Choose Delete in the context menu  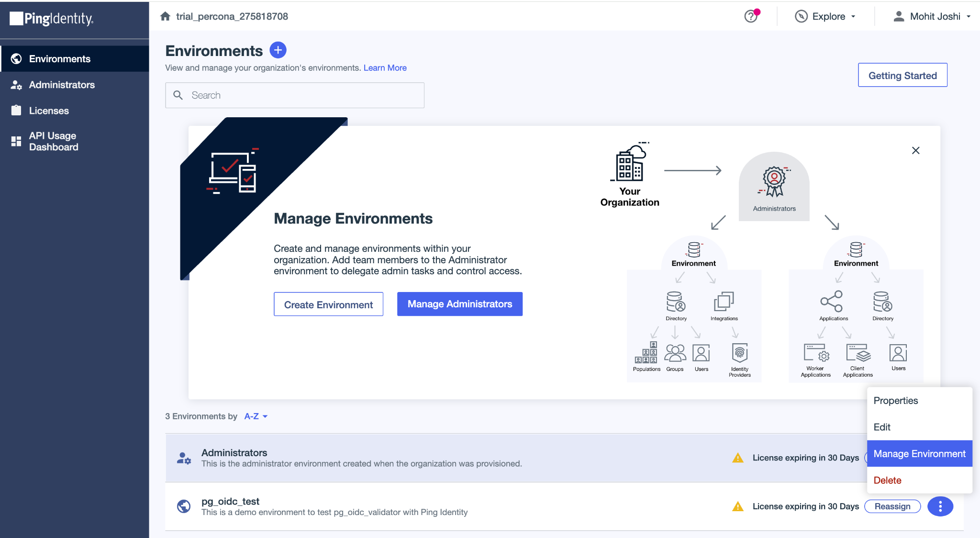coord(887,480)
